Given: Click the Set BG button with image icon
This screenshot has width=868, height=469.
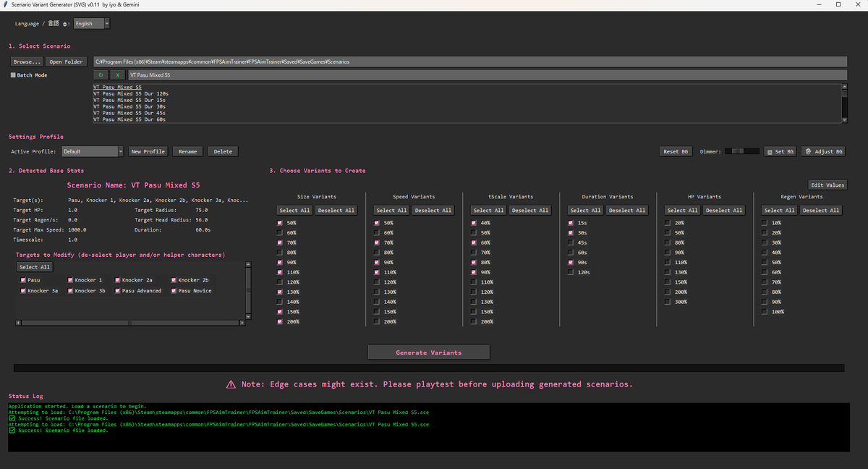Looking at the screenshot, I should [780, 151].
